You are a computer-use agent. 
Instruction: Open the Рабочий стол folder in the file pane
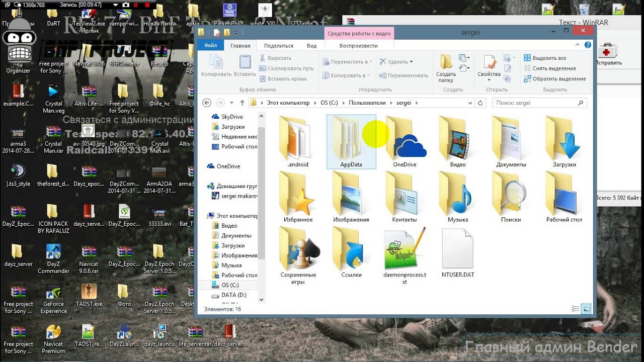tap(564, 197)
